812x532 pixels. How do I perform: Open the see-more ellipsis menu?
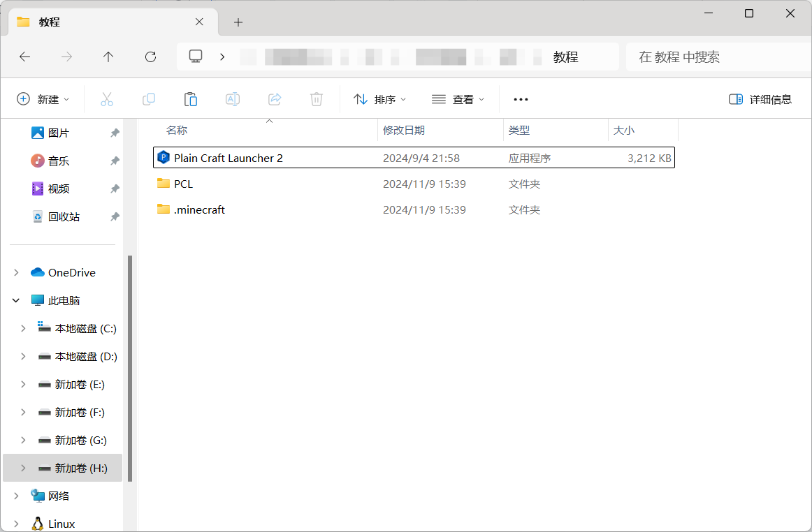[x=520, y=99]
